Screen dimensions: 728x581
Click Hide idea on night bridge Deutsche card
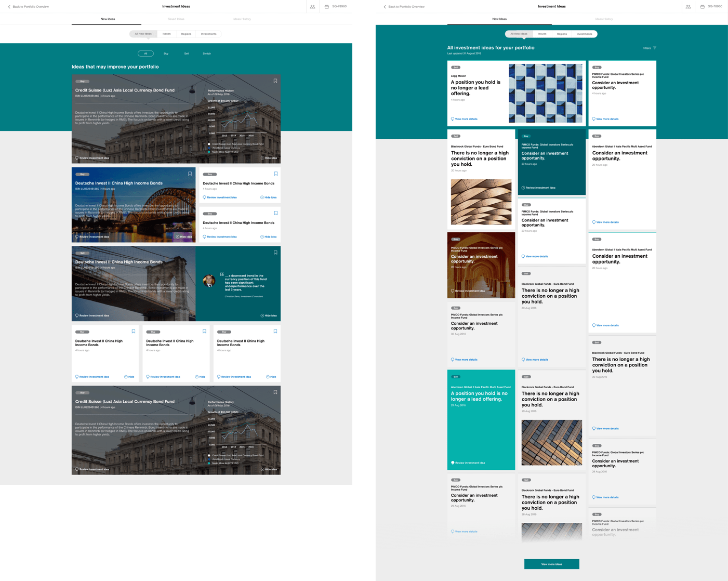coord(184,236)
